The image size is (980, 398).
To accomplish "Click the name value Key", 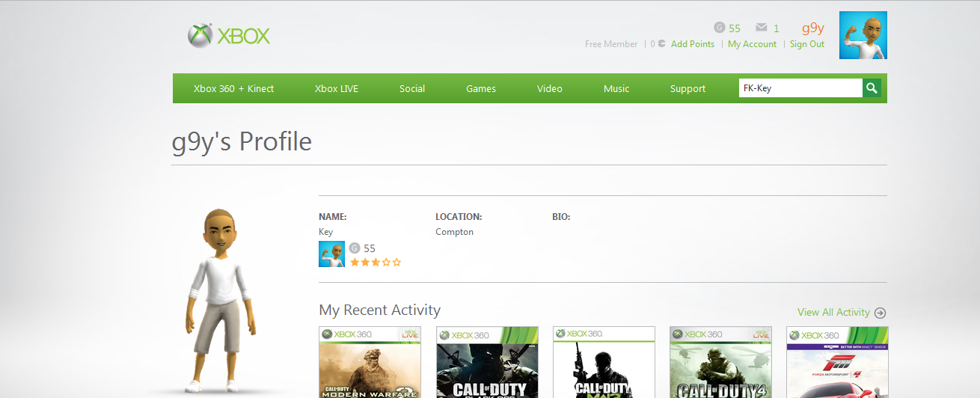I will [325, 232].
